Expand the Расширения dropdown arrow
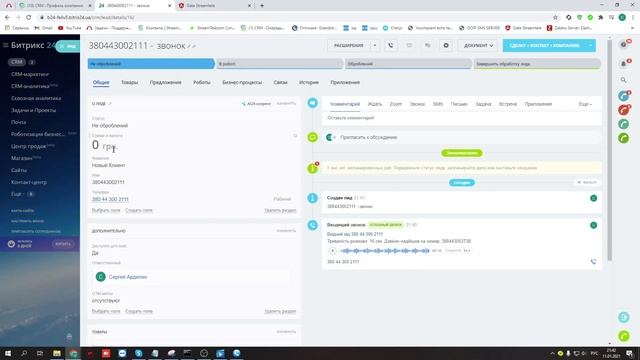Screen dimensions: 640x360 click(375, 46)
